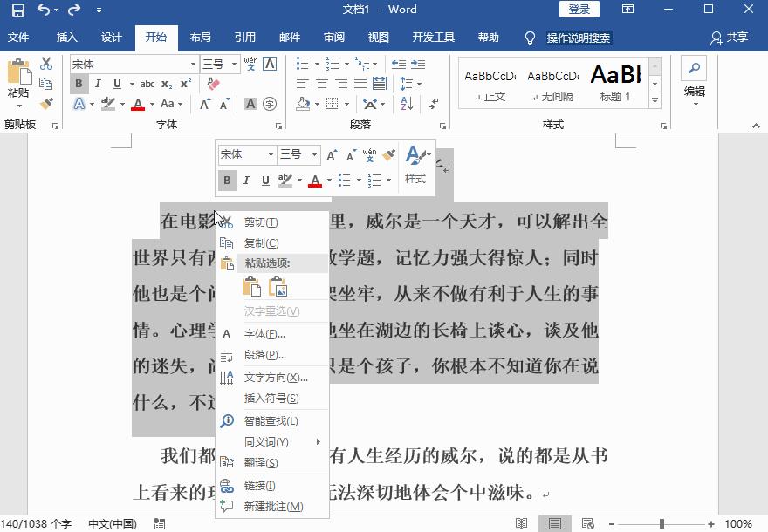Screen dimensions: 768x532
Task: Open the Pinyin Guide icon
Action: pos(250,62)
